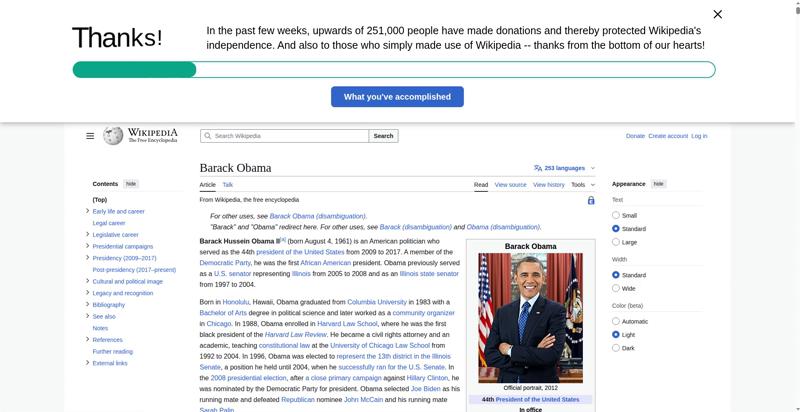Close the donation thank-you banner

(x=717, y=14)
